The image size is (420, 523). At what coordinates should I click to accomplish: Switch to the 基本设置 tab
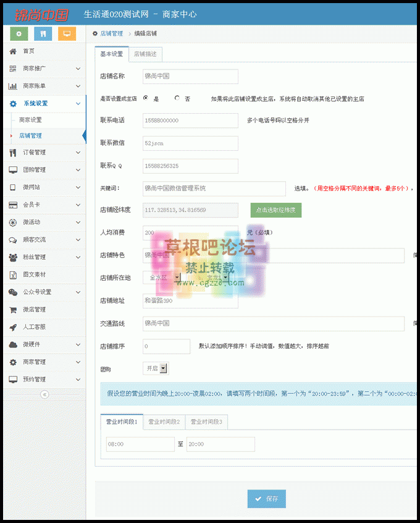[112, 54]
